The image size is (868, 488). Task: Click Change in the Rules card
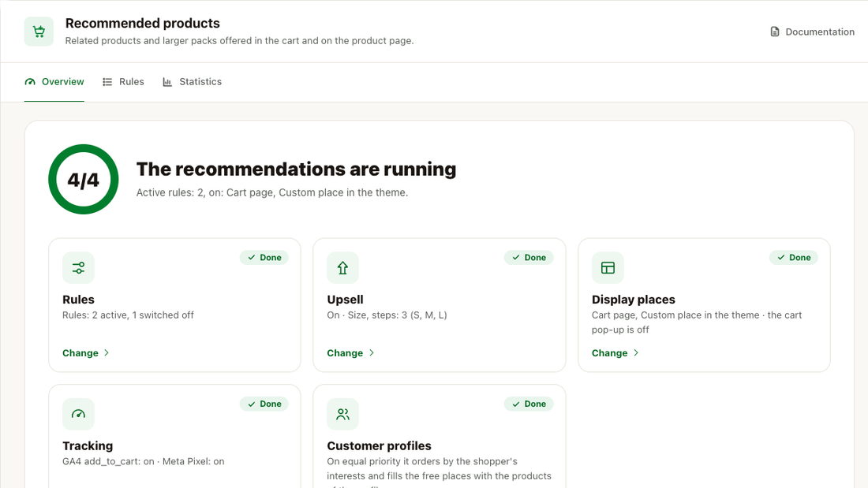80,353
